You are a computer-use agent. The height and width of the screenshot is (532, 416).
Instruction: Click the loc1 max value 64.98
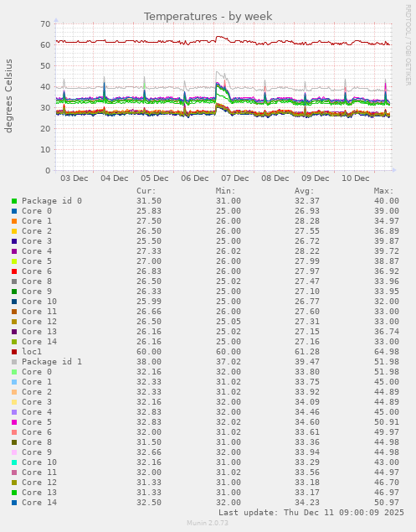pyautogui.click(x=387, y=352)
